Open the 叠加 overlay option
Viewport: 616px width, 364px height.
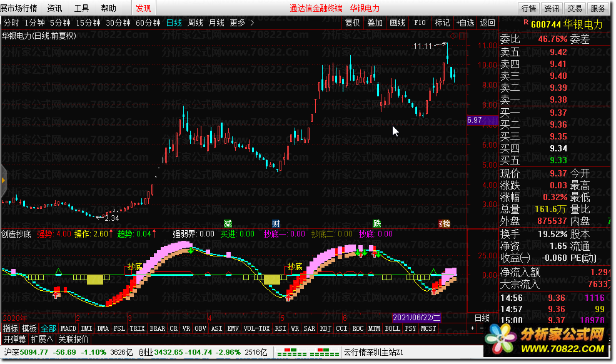tap(375, 23)
